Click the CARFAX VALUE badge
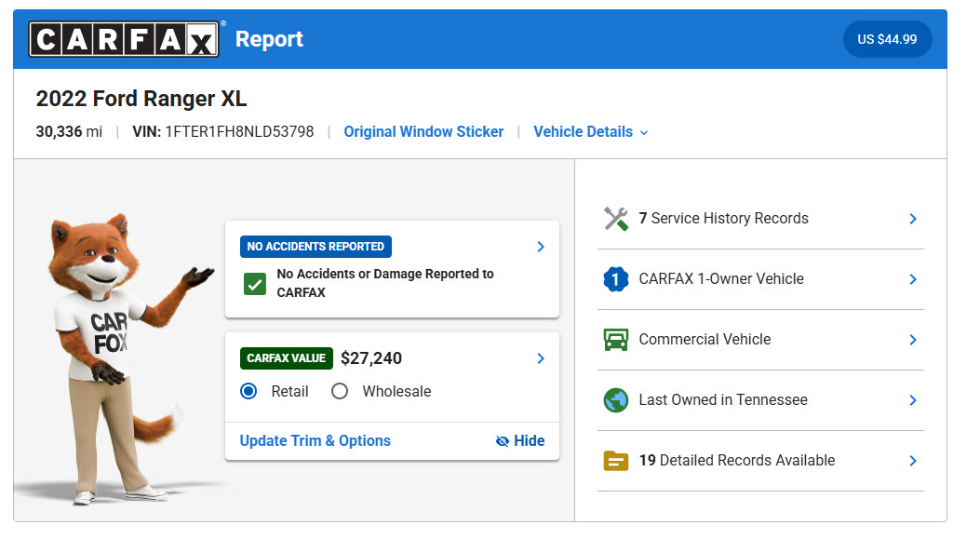 (x=287, y=358)
